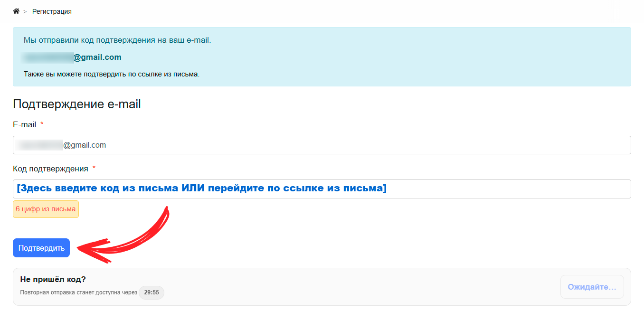
Task: Click the disabled Ожидайте… button
Action: tap(592, 287)
